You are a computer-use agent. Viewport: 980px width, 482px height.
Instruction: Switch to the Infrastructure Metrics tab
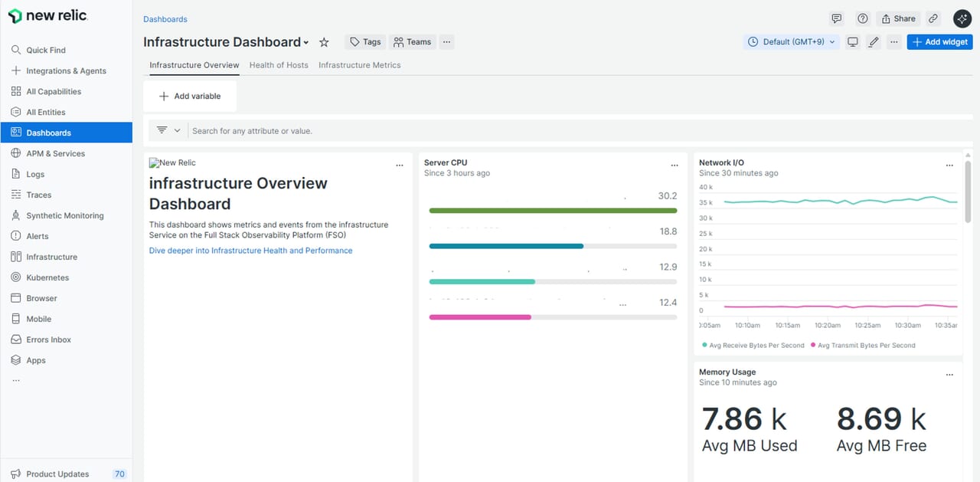pos(359,65)
